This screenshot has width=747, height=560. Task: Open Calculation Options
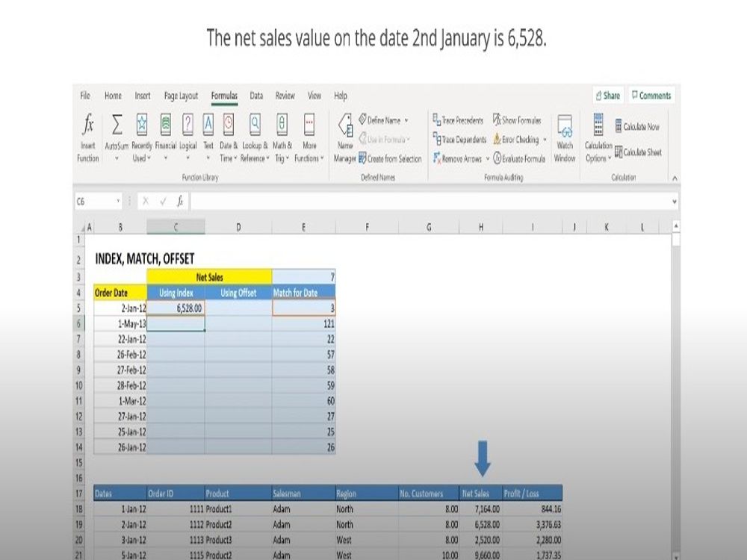click(598, 138)
